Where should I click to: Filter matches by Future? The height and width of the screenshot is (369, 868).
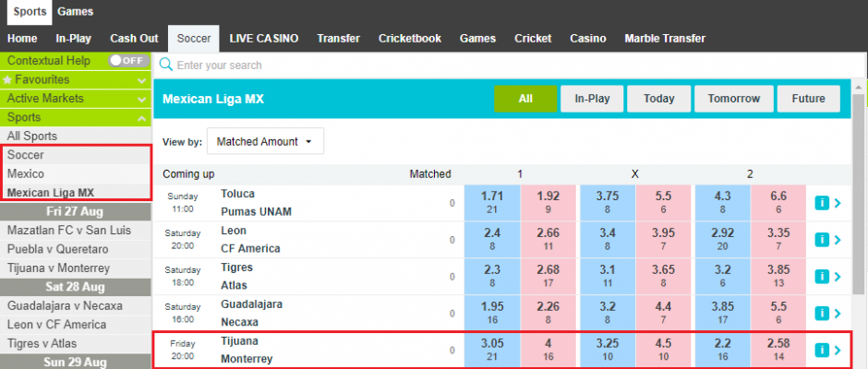[808, 99]
